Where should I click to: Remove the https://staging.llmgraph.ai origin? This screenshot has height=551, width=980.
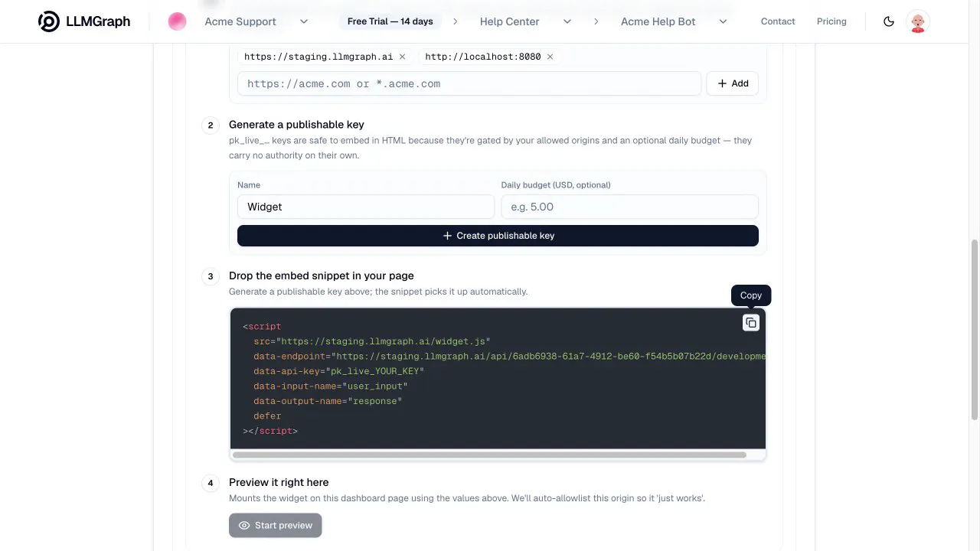(x=402, y=57)
